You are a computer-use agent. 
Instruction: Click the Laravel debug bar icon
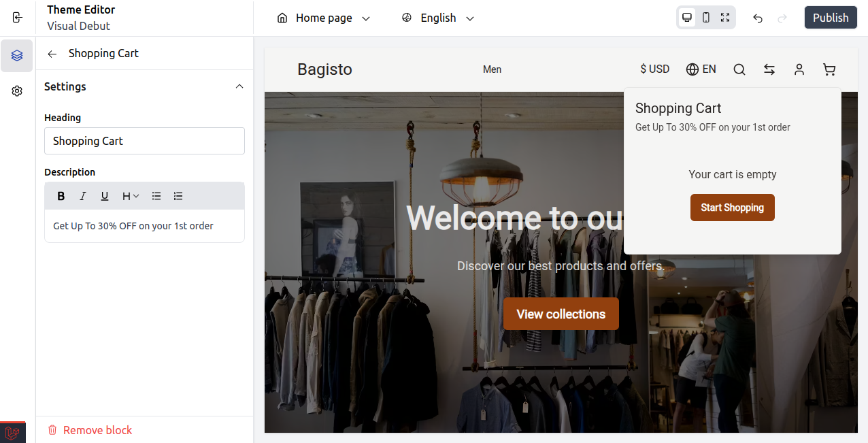pos(13,433)
